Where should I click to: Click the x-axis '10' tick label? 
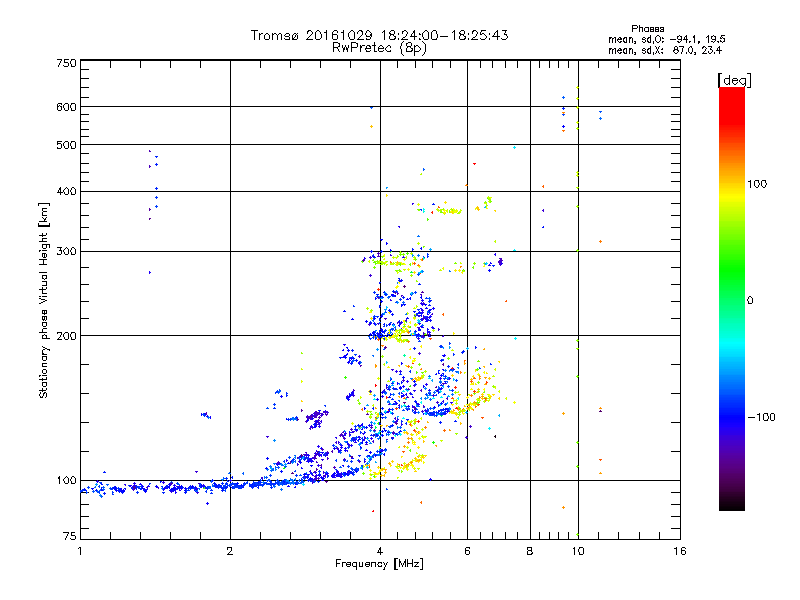pos(578,551)
